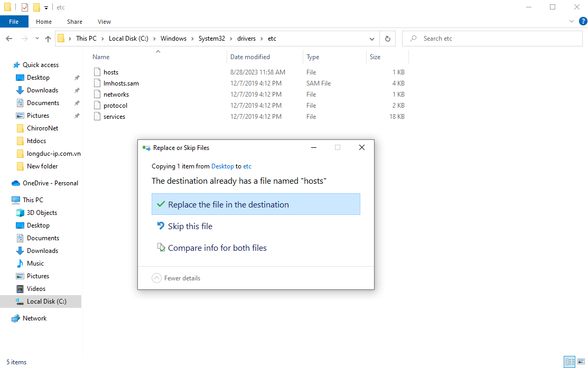Select OneDrive - Personal in navigation pane

[x=50, y=183]
